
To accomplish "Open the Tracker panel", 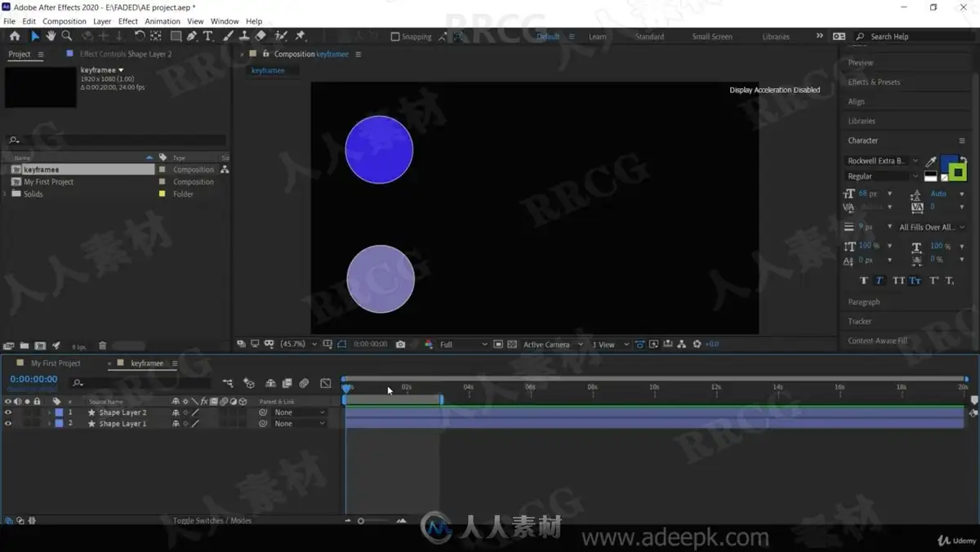I will tap(860, 322).
